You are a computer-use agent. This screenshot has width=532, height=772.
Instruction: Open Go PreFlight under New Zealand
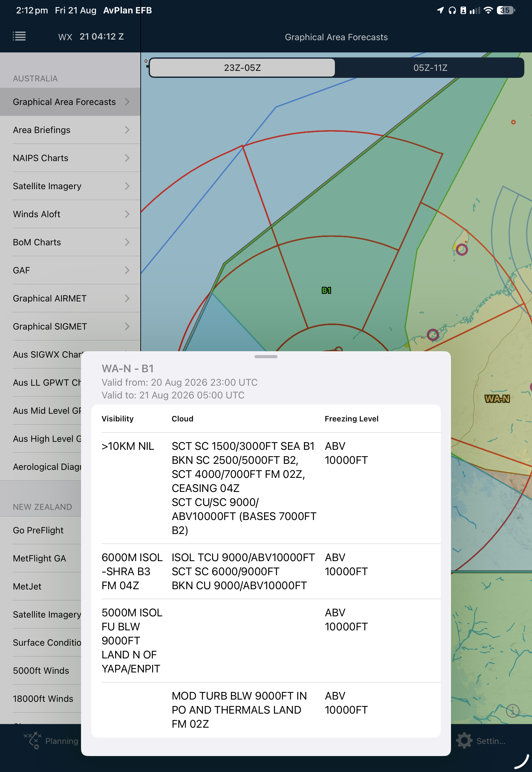(40, 530)
